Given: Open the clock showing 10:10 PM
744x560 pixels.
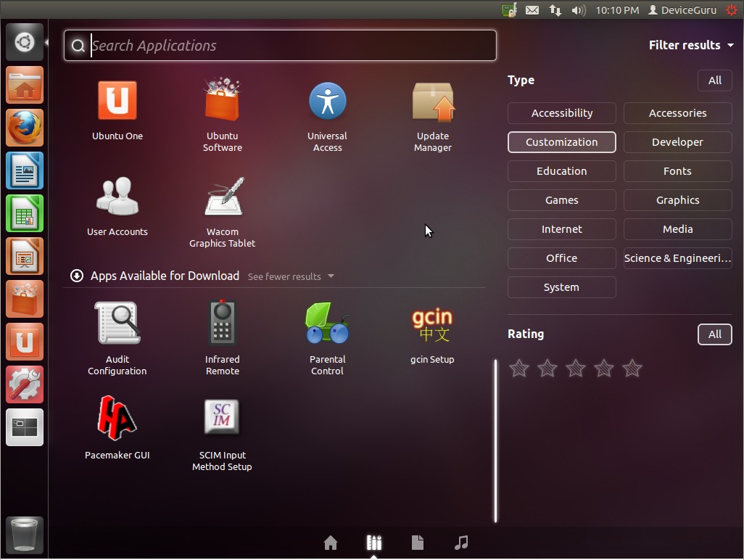Looking at the screenshot, I should [617, 10].
